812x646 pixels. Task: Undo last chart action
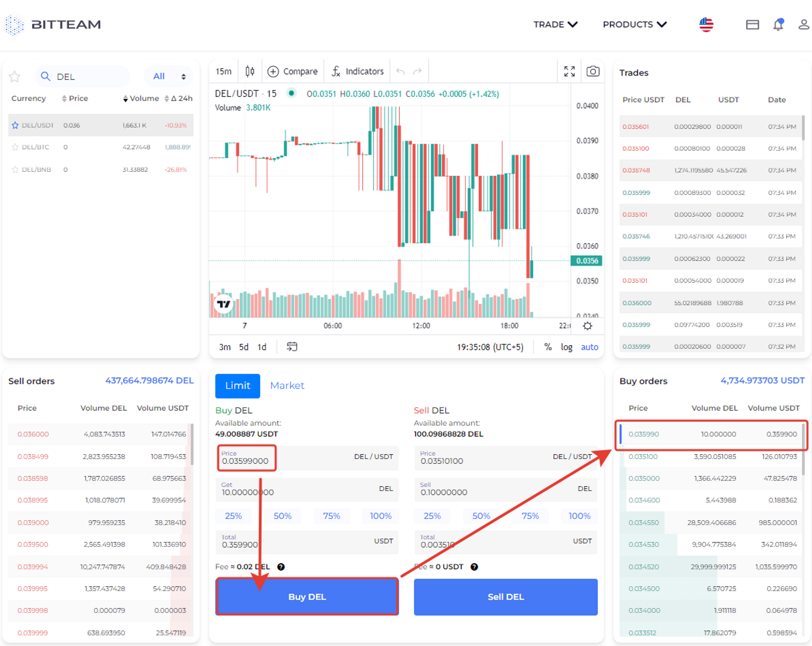400,71
